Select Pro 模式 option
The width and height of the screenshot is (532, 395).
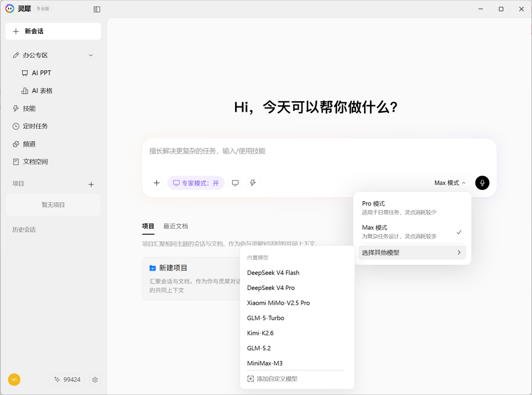(412, 208)
